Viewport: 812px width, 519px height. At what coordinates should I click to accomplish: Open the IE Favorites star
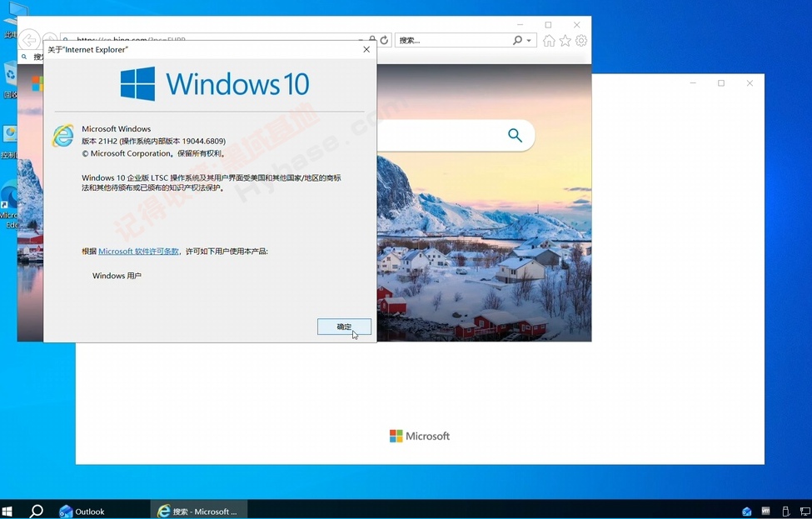(x=565, y=40)
